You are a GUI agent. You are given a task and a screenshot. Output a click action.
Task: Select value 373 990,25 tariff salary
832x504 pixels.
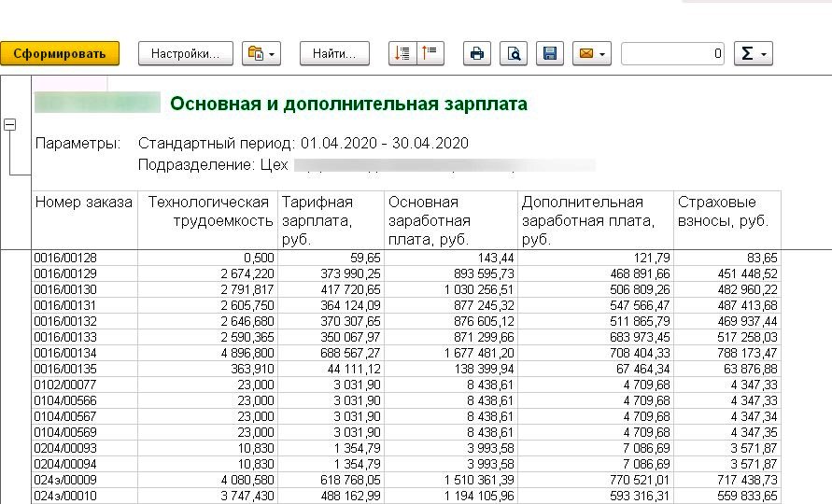point(331,273)
